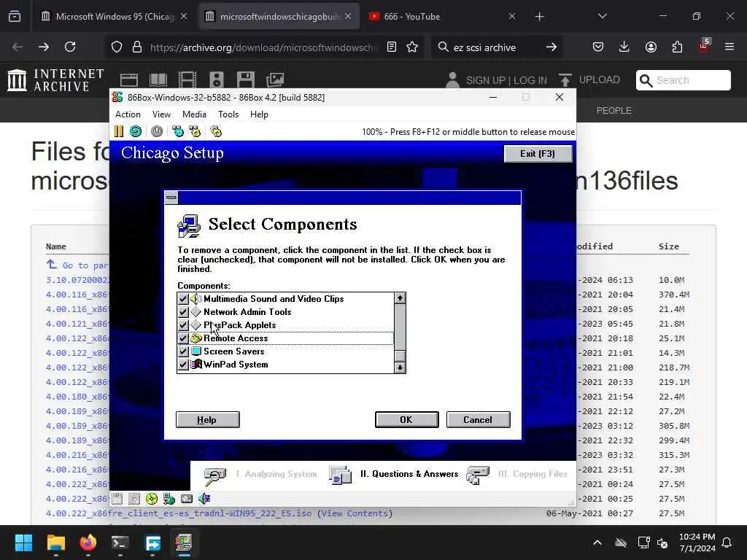Open Action menu in 86Box
747x560 pixels.
[128, 114]
